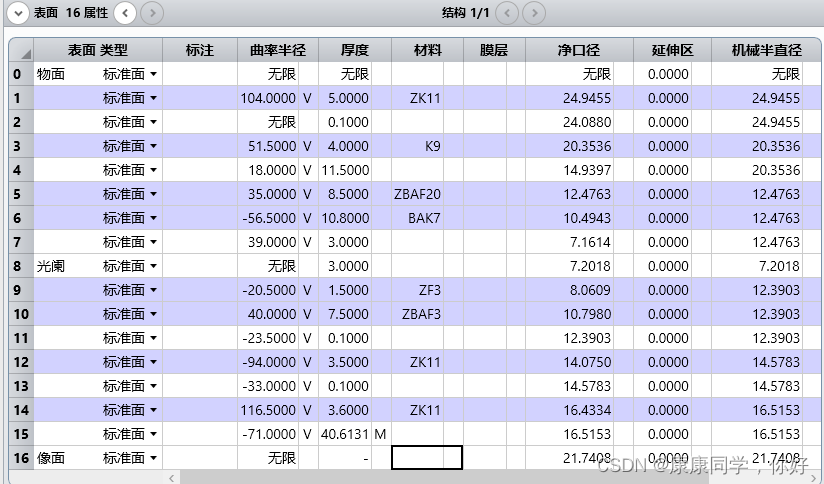Toggle variable flag V on radius -20.5000
Viewport: 824px width, 484px height.
[307, 290]
